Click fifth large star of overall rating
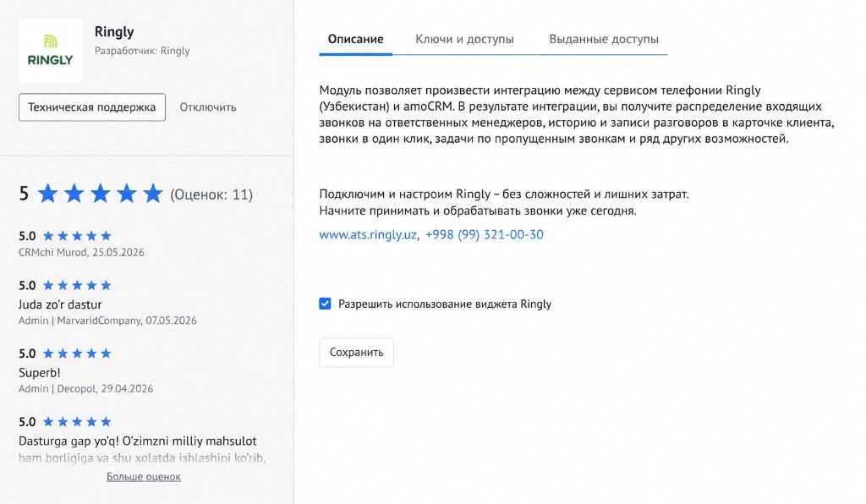Screen dimensions: 866x504 click(x=153, y=194)
